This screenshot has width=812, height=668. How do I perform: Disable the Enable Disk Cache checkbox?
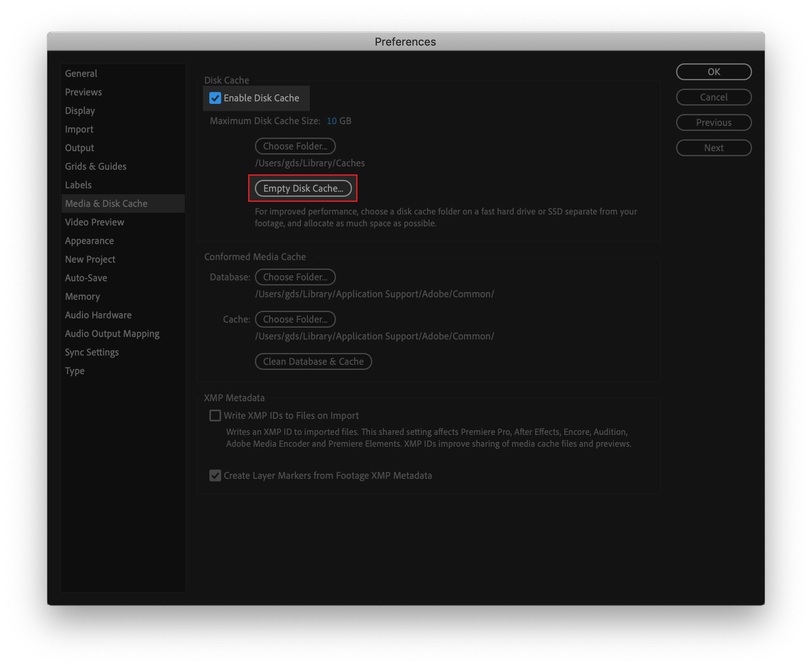(x=215, y=98)
